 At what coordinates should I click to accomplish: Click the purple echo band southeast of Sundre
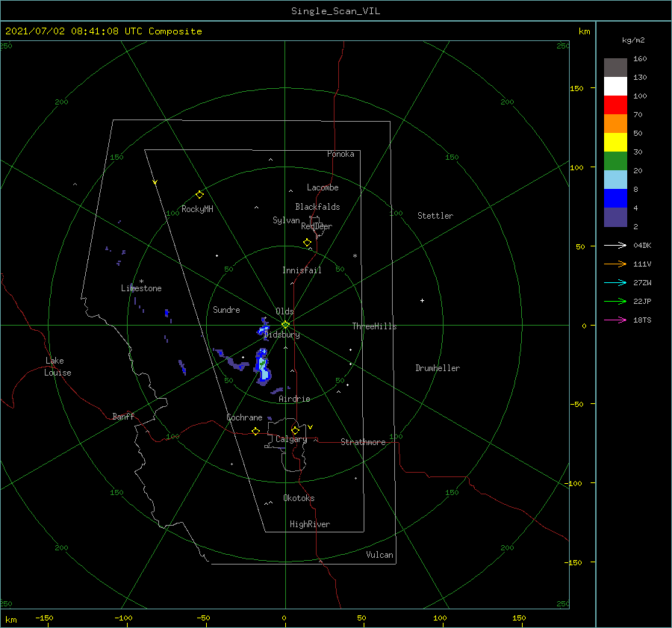coord(232,361)
